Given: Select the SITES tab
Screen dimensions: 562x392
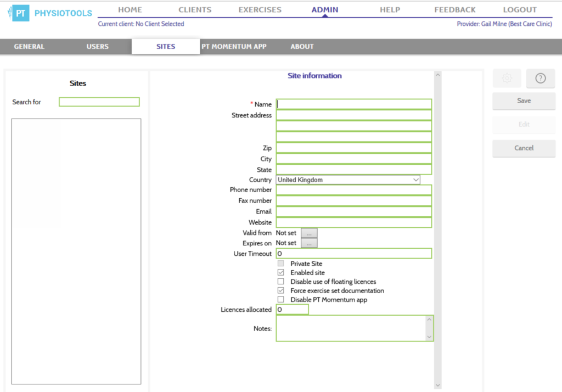Looking at the screenshot, I should (x=166, y=47).
